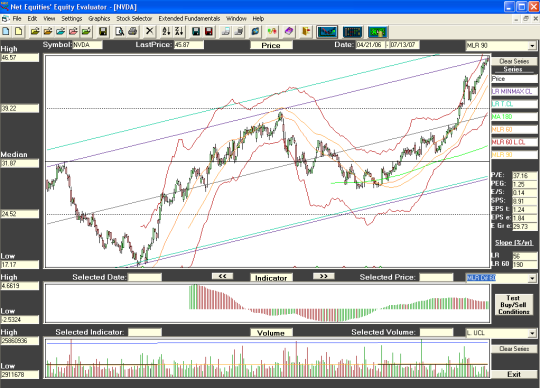Select the Price series entry
Image resolution: width=540 pixels, height=388 pixels.
tap(514, 79)
